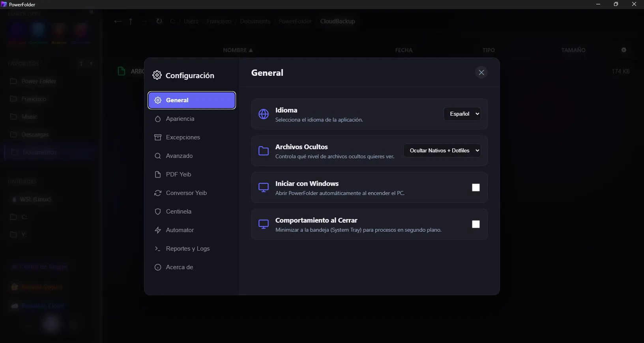
Task: Click the 174 KB size cell
Action: [621, 71]
